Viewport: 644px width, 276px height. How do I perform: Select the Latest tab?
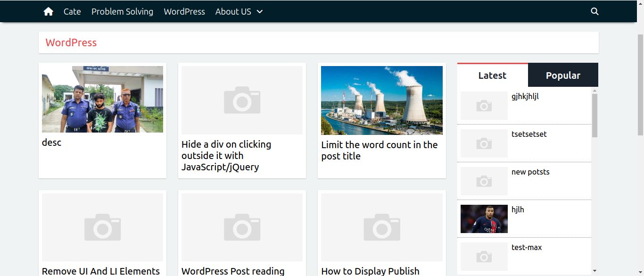click(492, 75)
